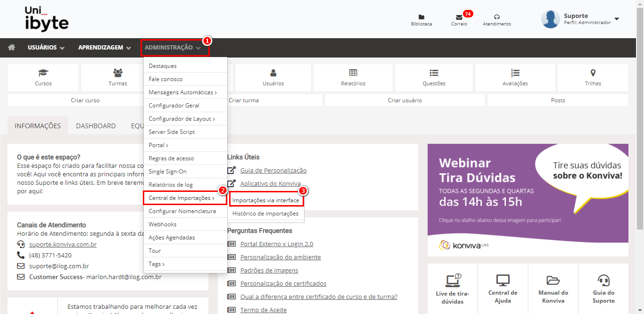Open Personalização de certificados link
Viewport: 644px width, 314px height.
click(x=283, y=284)
